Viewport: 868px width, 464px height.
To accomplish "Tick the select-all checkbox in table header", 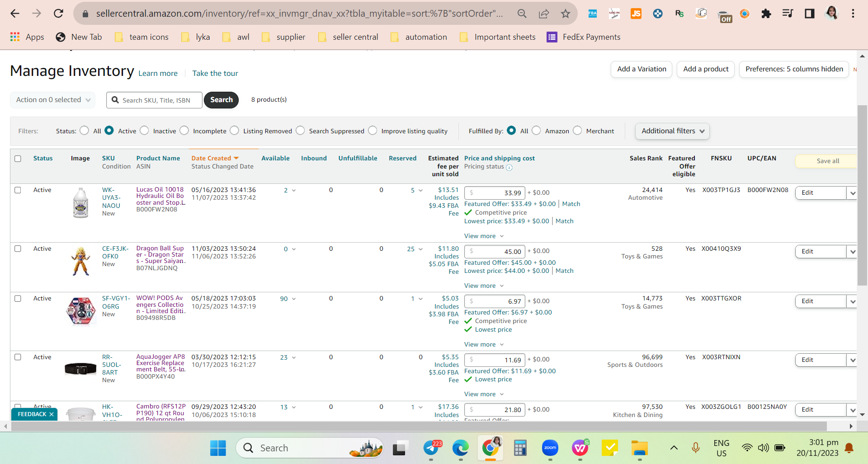I will click(18, 159).
